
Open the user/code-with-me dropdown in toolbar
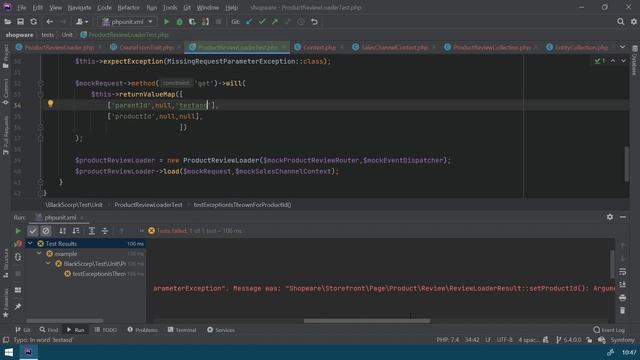pos(82,22)
